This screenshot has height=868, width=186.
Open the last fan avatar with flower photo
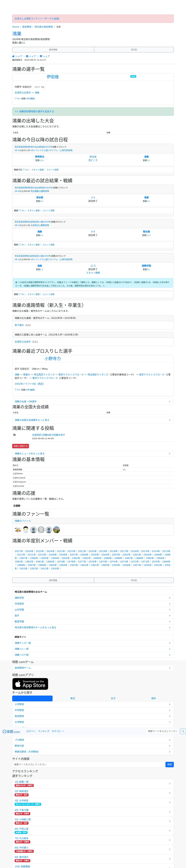56,530
